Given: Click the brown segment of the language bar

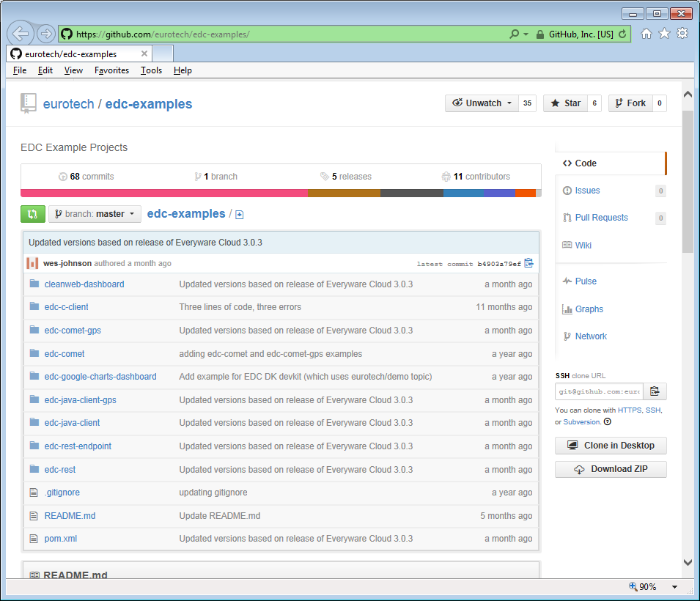Looking at the screenshot, I should pyautogui.click(x=345, y=193).
